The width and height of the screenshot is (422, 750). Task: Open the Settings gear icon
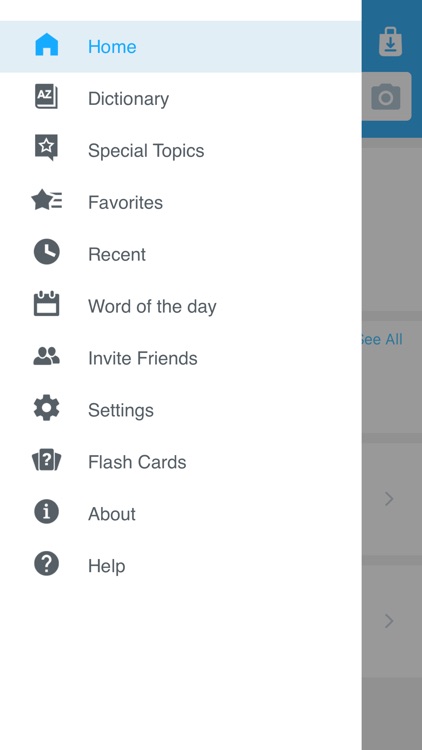click(46, 408)
